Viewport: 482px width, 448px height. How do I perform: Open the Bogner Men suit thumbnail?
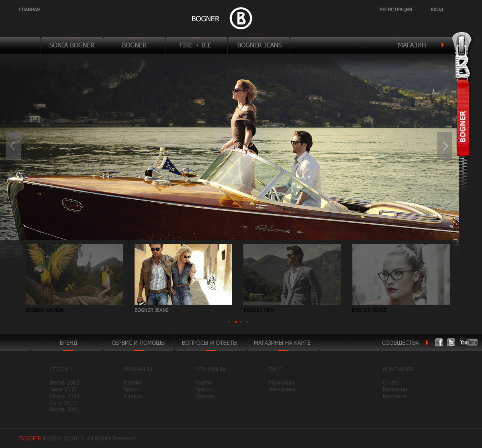292,274
